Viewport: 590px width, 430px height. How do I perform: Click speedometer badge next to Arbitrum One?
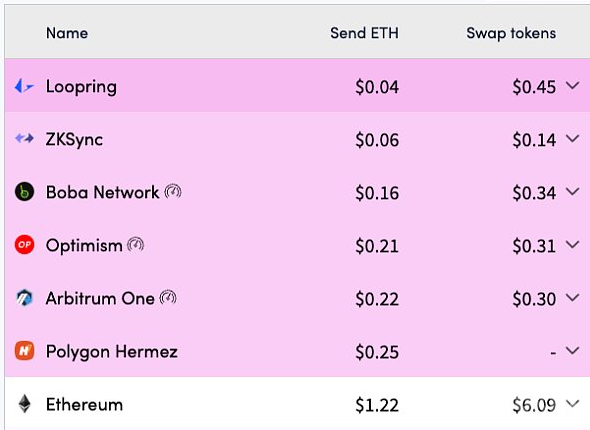pos(168,298)
